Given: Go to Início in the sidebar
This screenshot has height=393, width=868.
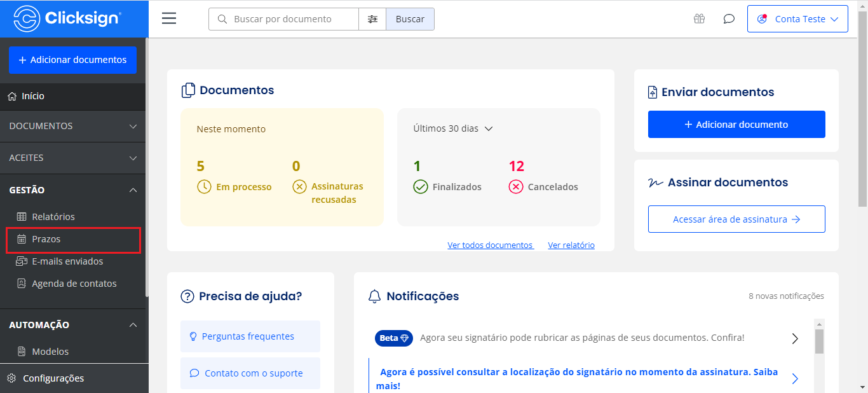Looking at the screenshot, I should [x=73, y=96].
